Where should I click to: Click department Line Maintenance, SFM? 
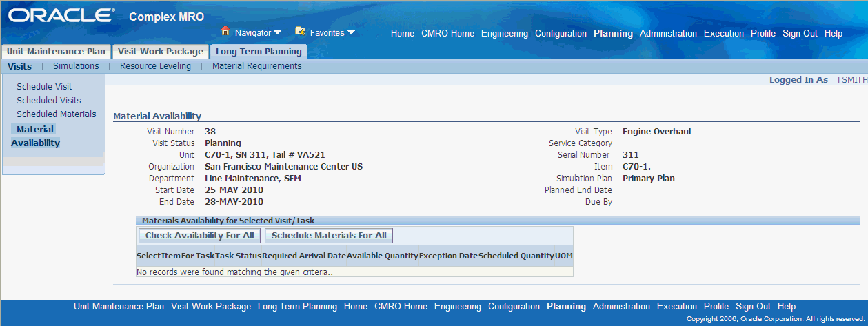pos(253,179)
